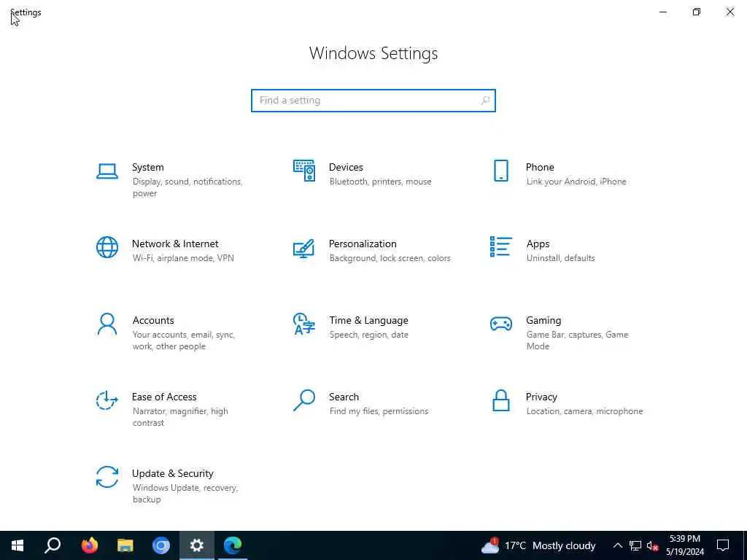This screenshot has height=560, width=747.
Task: Click 'Link your Android, iPhone' description
Action: (576, 182)
